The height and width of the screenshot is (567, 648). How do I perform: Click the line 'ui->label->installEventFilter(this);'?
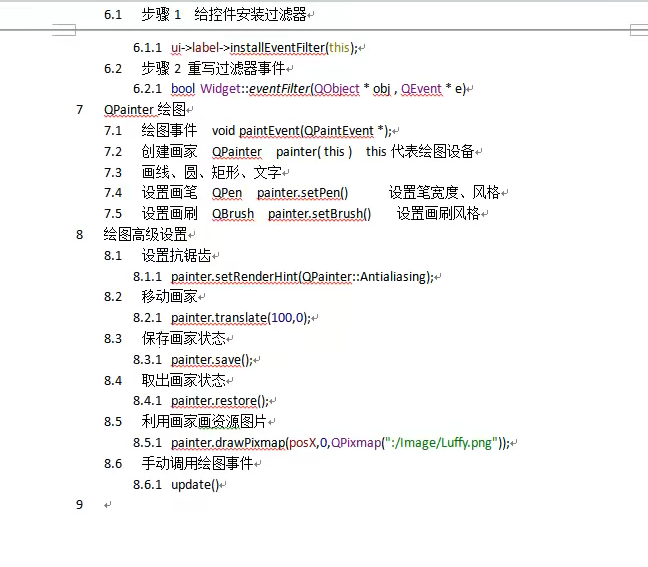(264, 48)
